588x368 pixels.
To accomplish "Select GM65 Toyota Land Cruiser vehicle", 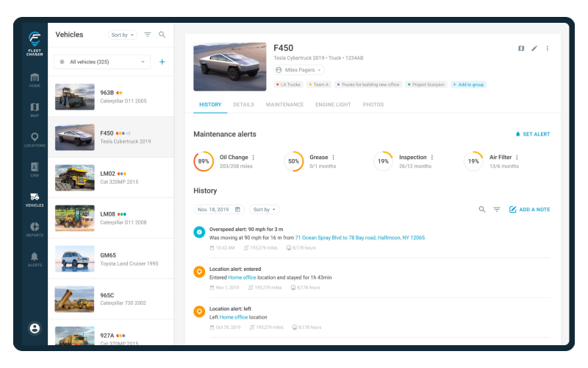I will (x=111, y=259).
